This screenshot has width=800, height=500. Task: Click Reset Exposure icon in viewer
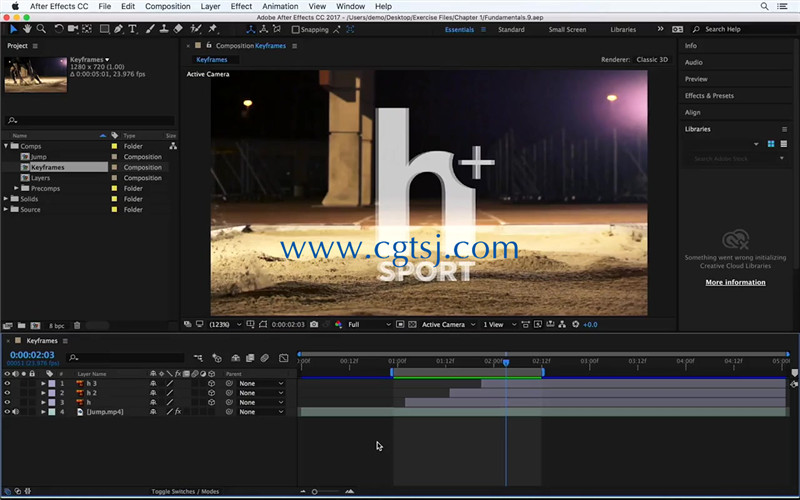pos(576,324)
